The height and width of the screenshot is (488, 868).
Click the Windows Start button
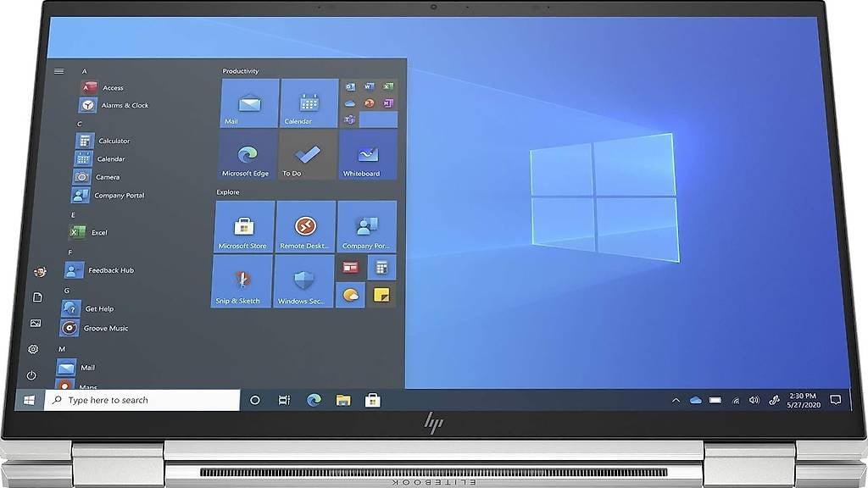(x=30, y=400)
